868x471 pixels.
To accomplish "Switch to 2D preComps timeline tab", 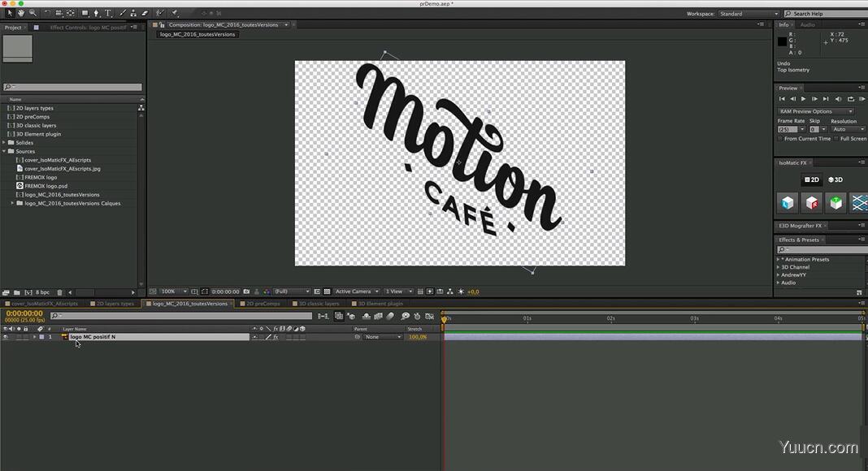I will [263, 304].
